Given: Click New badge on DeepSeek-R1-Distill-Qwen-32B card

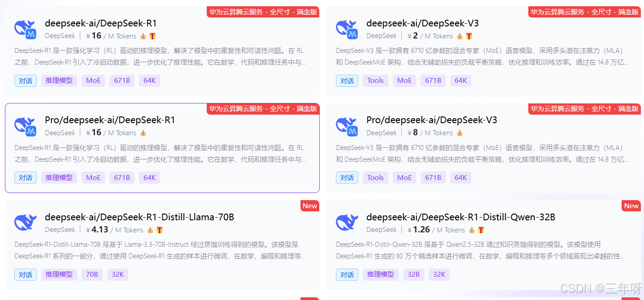Looking at the screenshot, I should 631,206.
